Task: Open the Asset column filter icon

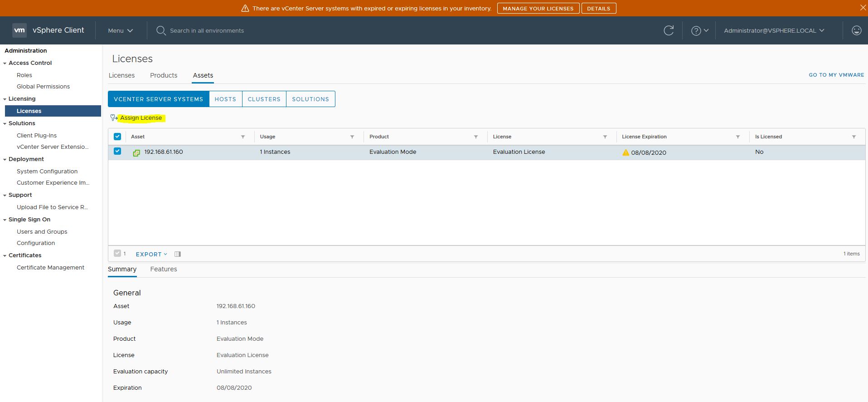Action: point(243,137)
